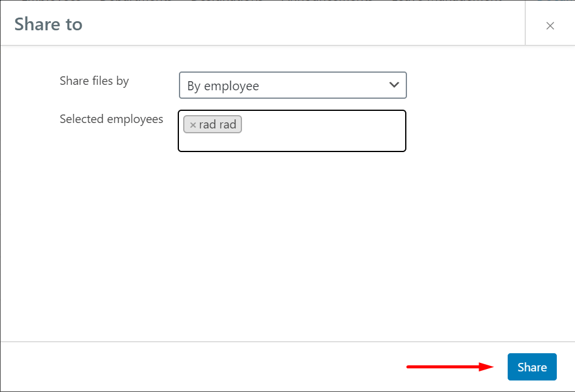Close the Share to dialog
This screenshot has height=392, width=575.
point(550,25)
